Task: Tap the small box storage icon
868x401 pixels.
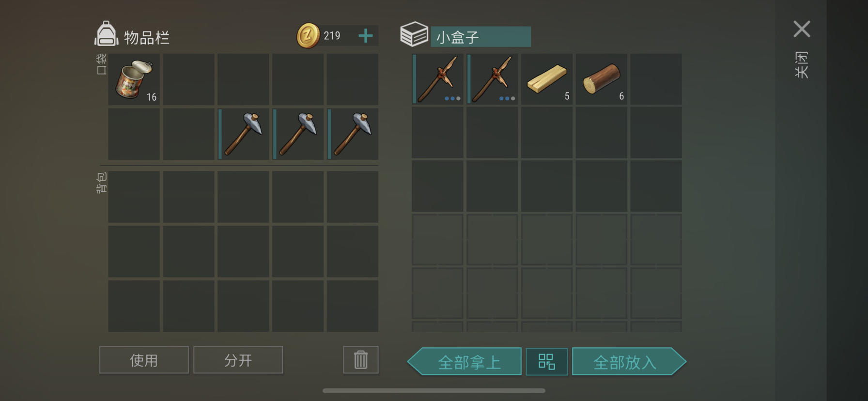Action: click(x=414, y=34)
